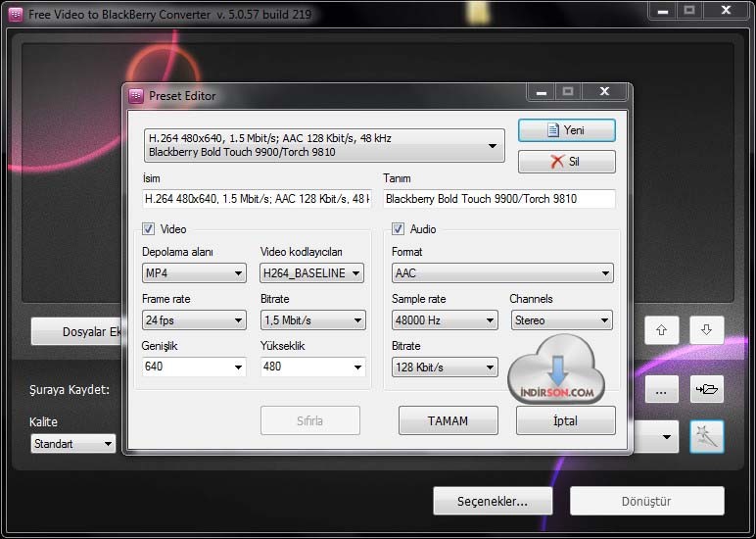Open the Frame rate 24 fps dropdown
This screenshot has height=539, width=756.
pyautogui.click(x=194, y=319)
